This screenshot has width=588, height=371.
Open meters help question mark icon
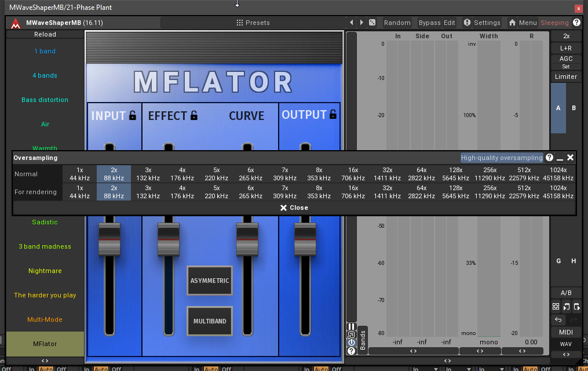tap(352, 351)
